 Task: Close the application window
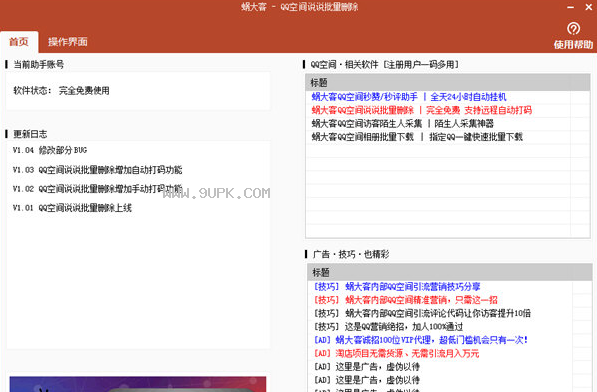click(589, 7)
